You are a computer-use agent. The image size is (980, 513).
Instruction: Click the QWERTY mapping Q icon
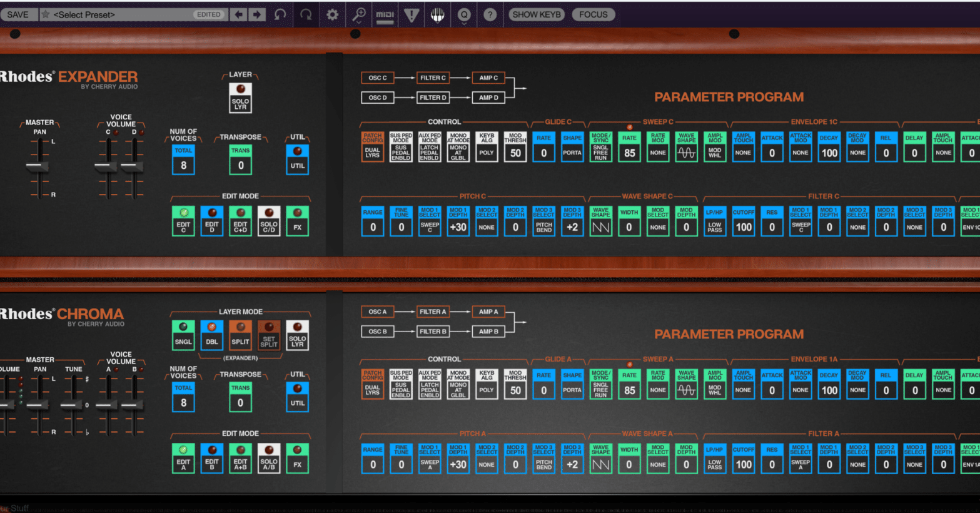pyautogui.click(x=463, y=14)
